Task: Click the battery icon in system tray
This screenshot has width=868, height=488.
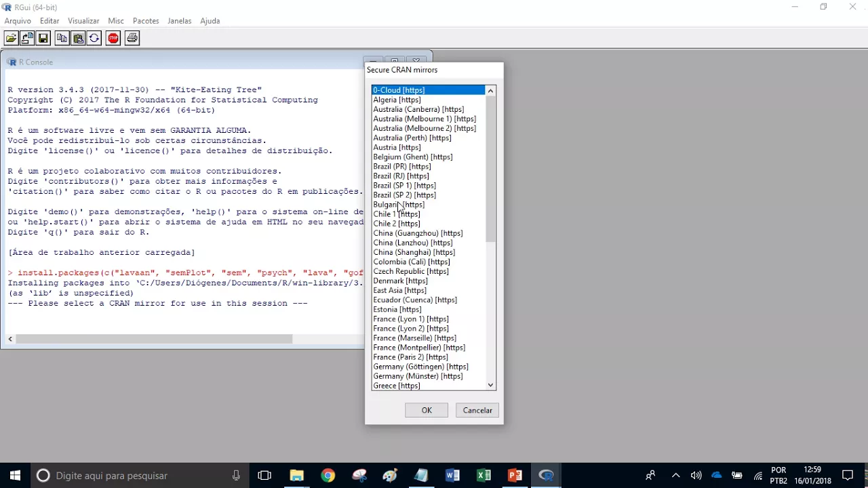Action: 737,475
